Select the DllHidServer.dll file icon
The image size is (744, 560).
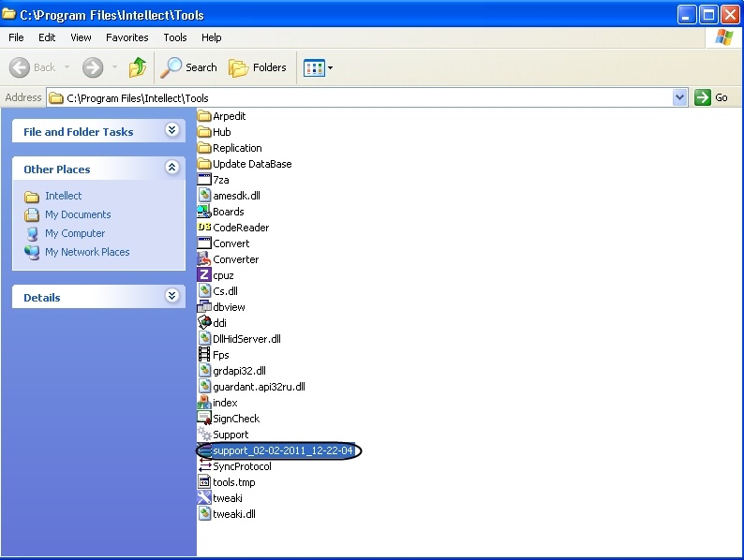pos(204,339)
